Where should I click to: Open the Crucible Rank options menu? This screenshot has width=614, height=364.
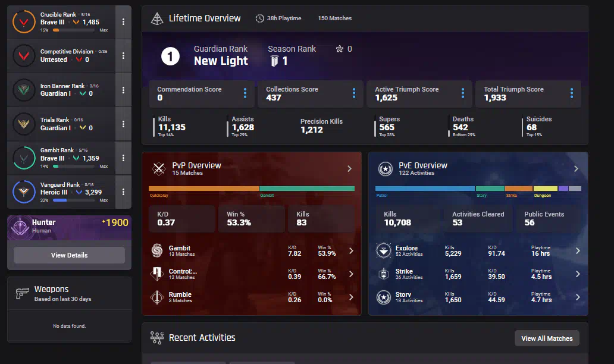coord(123,22)
